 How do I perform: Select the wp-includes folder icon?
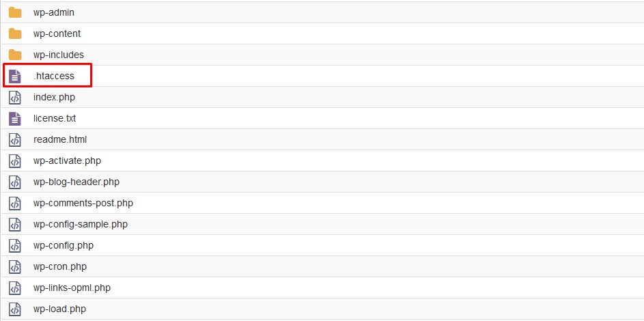coord(15,55)
